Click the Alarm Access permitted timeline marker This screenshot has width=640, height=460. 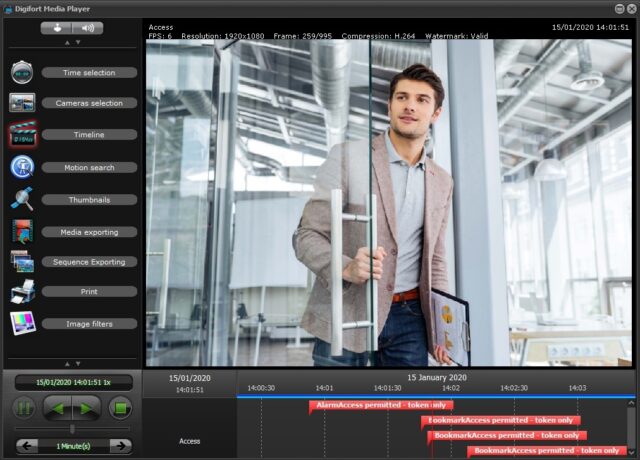[x=381, y=405]
